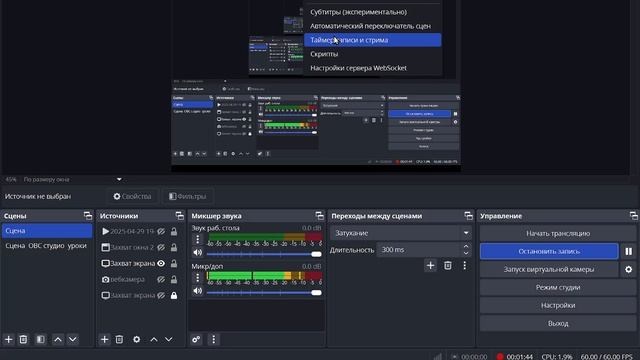This screenshot has height=360, width=640.
Task: Adjust Звук раб. стола volume slider
Action: pyautogui.click(x=264, y=254)
